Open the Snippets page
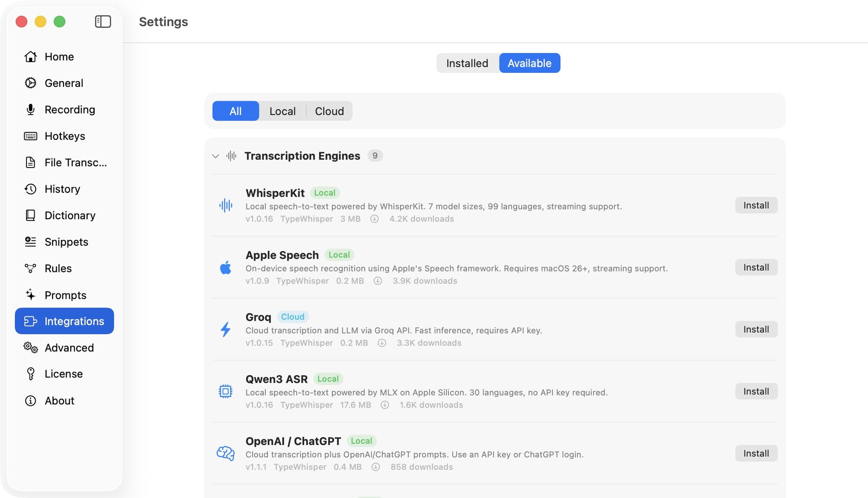This screenshot has height=498, width=868. (x=64, y=242)
